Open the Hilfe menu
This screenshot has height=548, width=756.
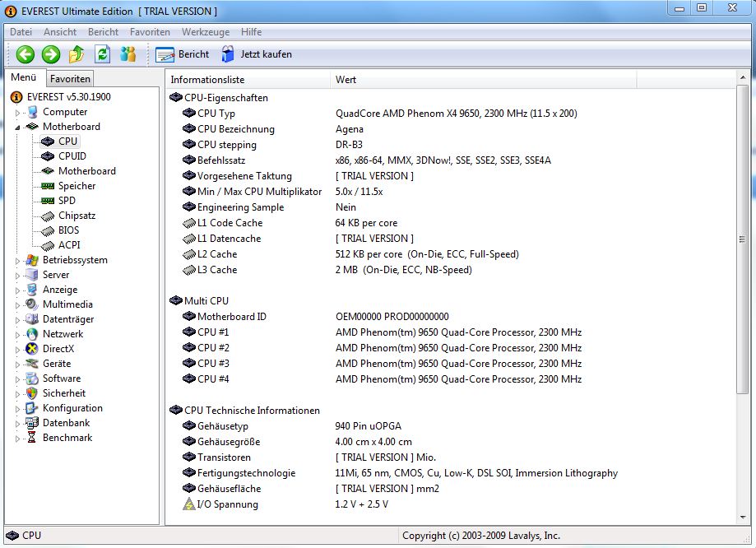pyautogui.click(x=251, y=32)
